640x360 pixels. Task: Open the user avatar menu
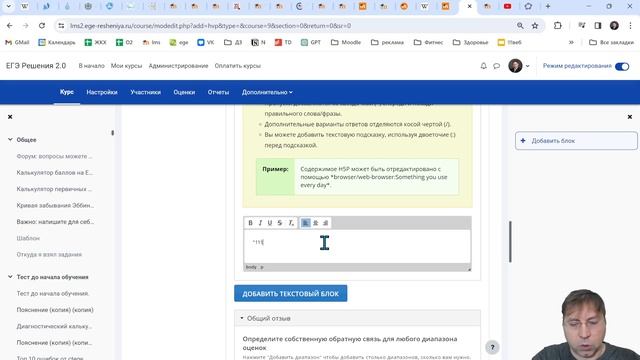click(x=518, y=66)
